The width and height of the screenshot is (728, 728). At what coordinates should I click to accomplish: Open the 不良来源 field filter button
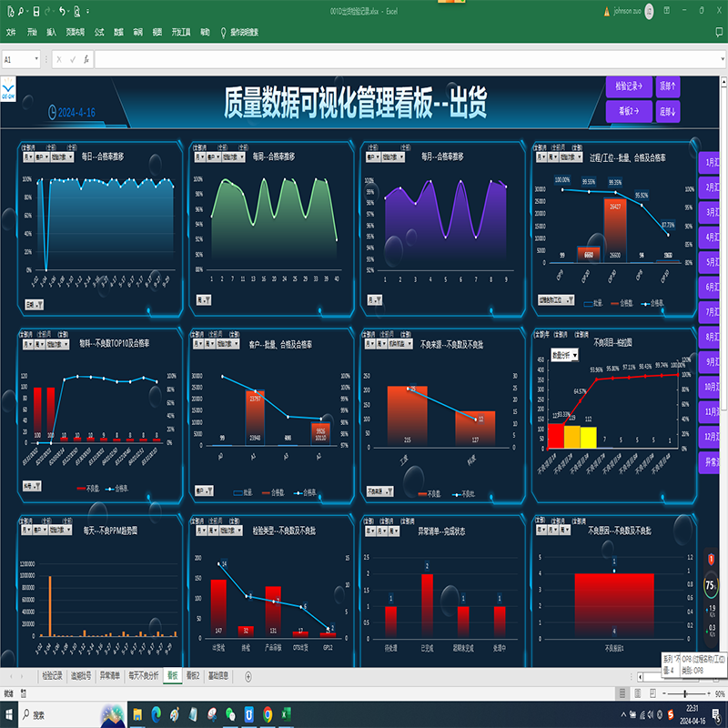click(x=379, y=491)
